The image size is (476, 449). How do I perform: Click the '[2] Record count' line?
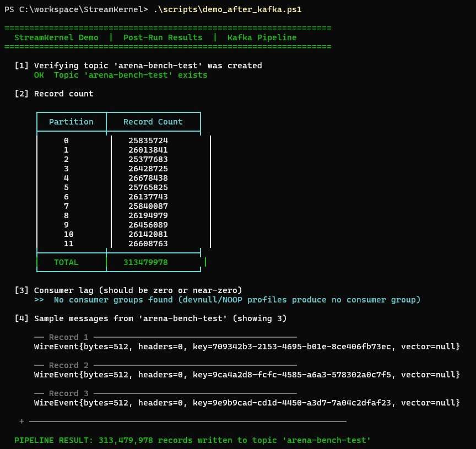tap(54, 94)
